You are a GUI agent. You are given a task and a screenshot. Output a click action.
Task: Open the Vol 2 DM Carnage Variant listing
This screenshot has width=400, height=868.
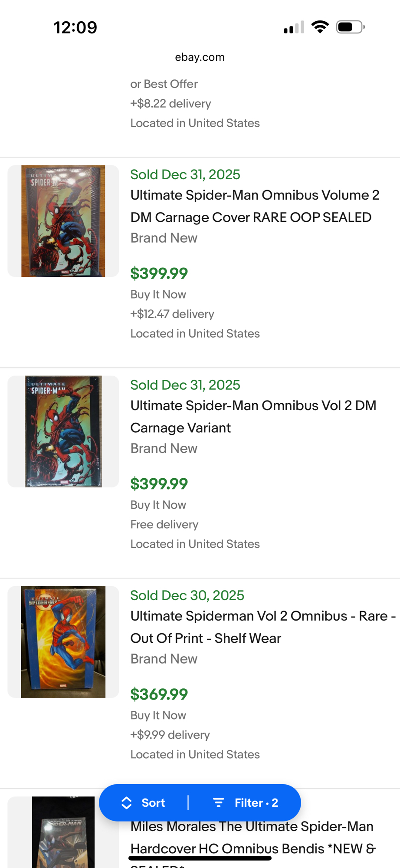tap(253, 417)
